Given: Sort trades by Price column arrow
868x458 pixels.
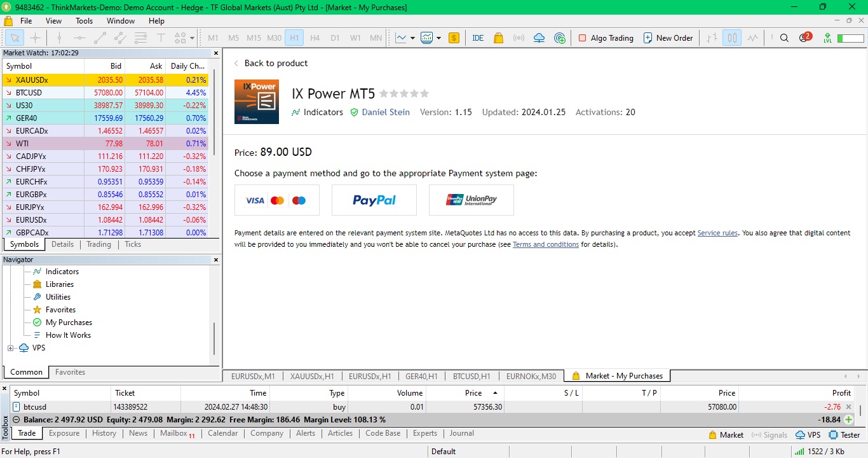Looking at the screenshot, I should 495,393.
